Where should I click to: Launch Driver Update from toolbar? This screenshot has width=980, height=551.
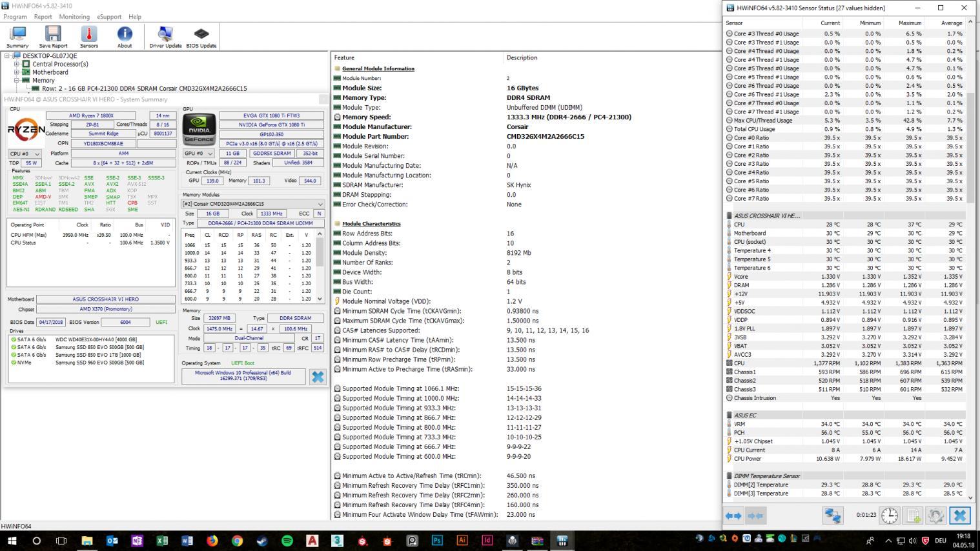165,37
